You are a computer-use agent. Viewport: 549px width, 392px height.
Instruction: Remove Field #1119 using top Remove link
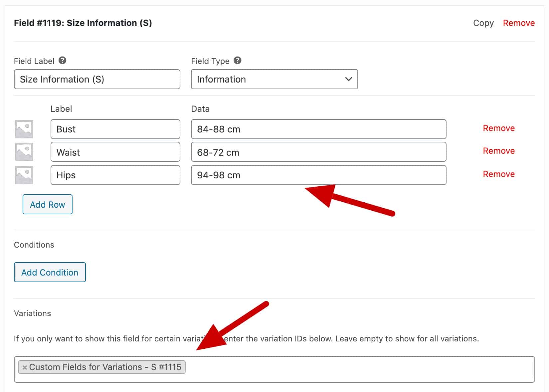pyautogui.click(x=519, y=23)
